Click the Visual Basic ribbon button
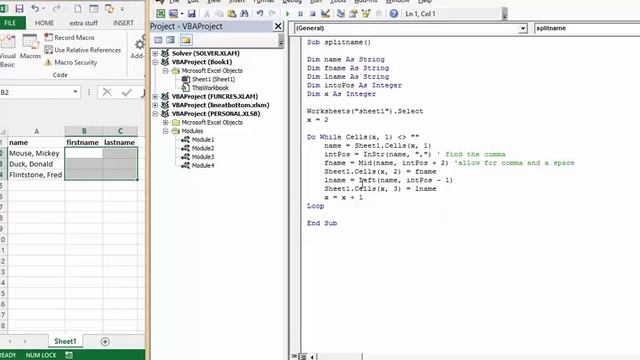The image size is (640, 360). pos(7,51)
